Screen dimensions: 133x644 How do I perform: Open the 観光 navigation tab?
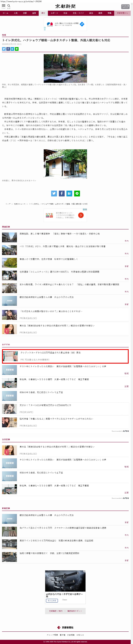tap(43, 13)
